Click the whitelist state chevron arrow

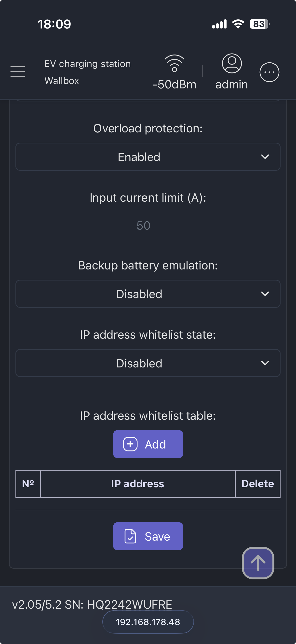click(x=265, y=363)
